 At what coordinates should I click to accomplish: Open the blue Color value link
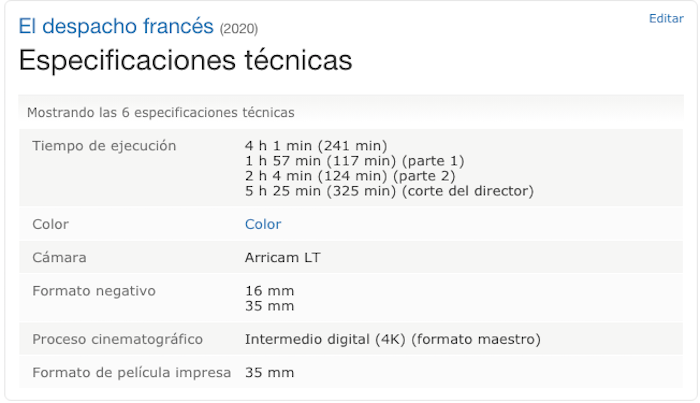point(263,224)
